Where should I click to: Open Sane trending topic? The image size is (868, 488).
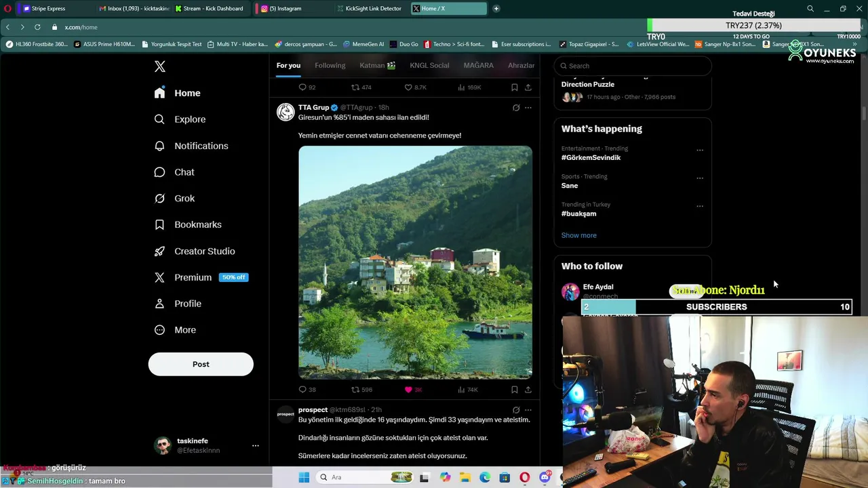click(570, 186)
